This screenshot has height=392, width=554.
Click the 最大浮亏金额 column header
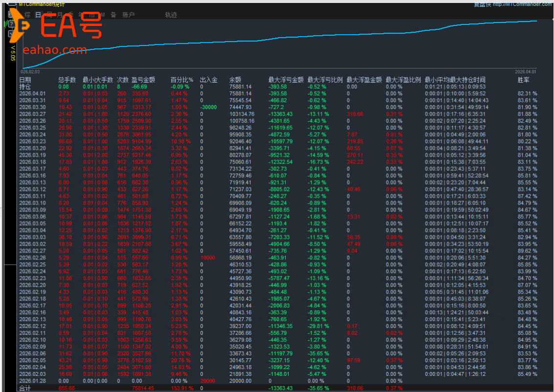pyautogui.click(x=286, y=80)
